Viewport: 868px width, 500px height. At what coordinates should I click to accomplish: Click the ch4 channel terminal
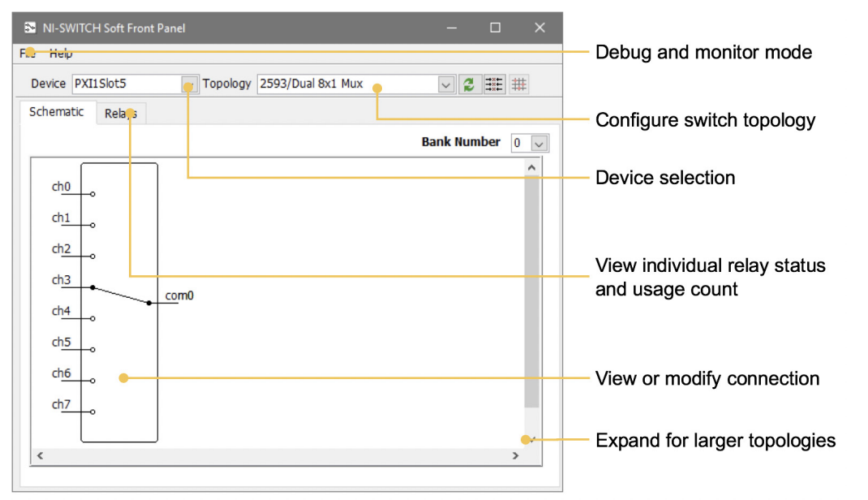92,318
